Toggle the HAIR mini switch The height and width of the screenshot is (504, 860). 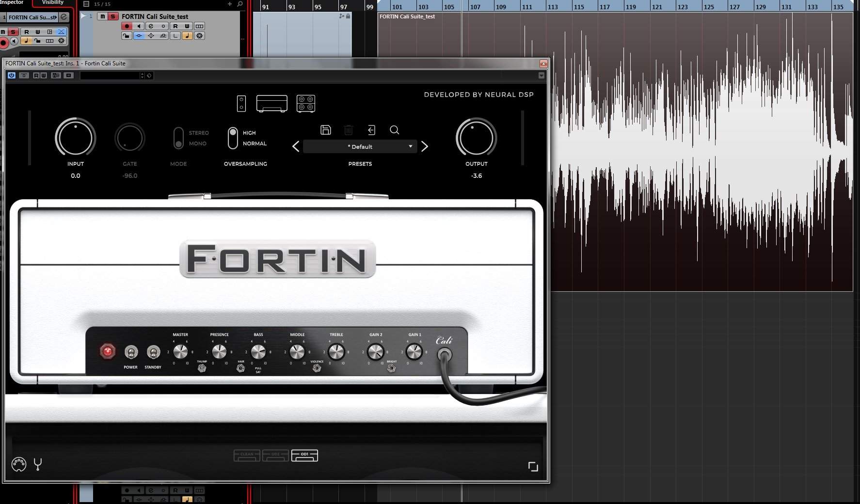(x=240, y=368)
